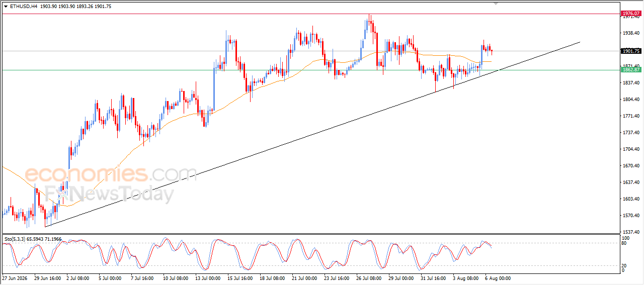Click the FXNewsToday watermark text

click(x=109, y=194)
